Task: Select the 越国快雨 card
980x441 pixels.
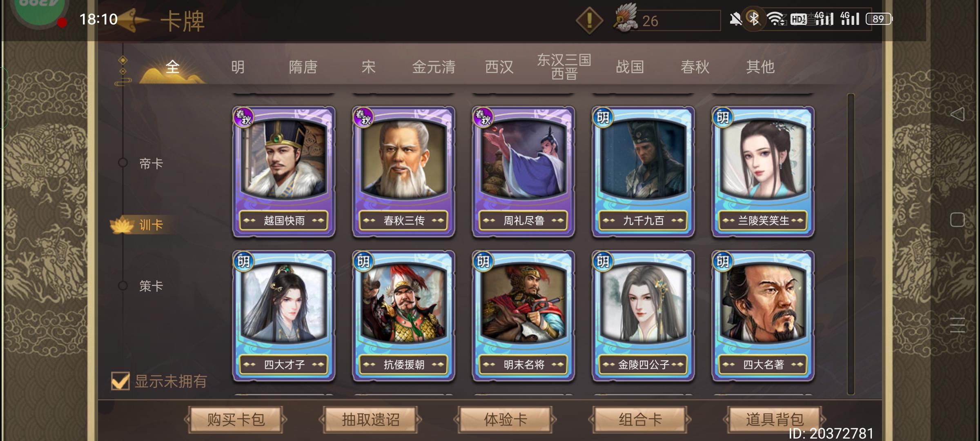Action: (284, 172)
